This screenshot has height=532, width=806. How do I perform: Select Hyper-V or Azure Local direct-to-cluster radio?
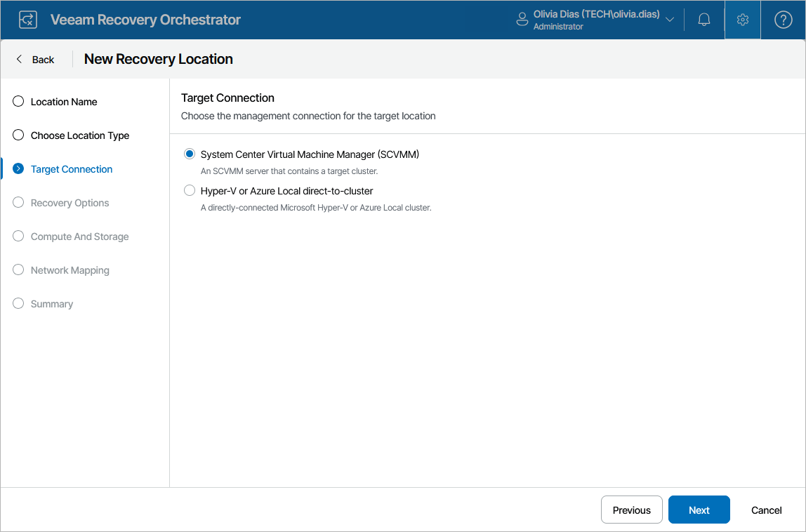pos(190,191)
